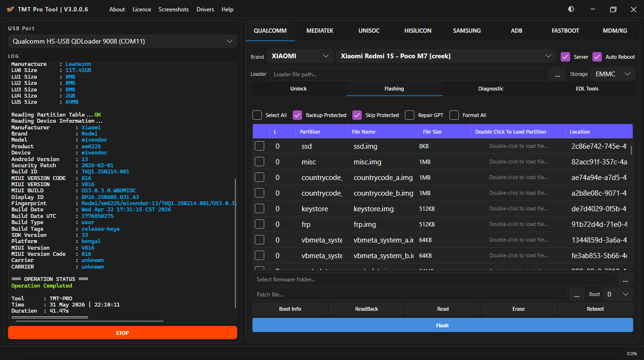The height and width of the screenshot is (360, 644).
Task: Disable the Server checkbox
Action: click(565, 56)
